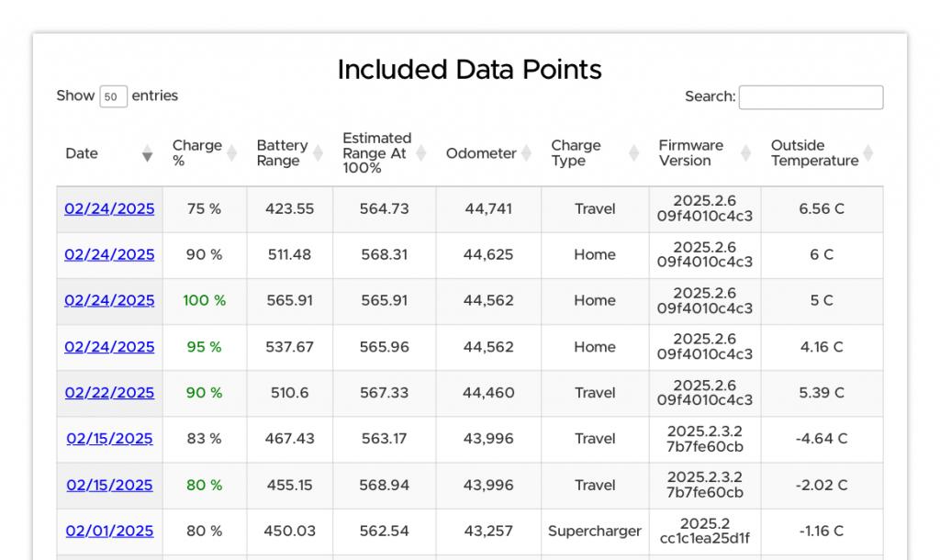
Task: Sort by Firmware Version arrows
Action: click(745, 153)
